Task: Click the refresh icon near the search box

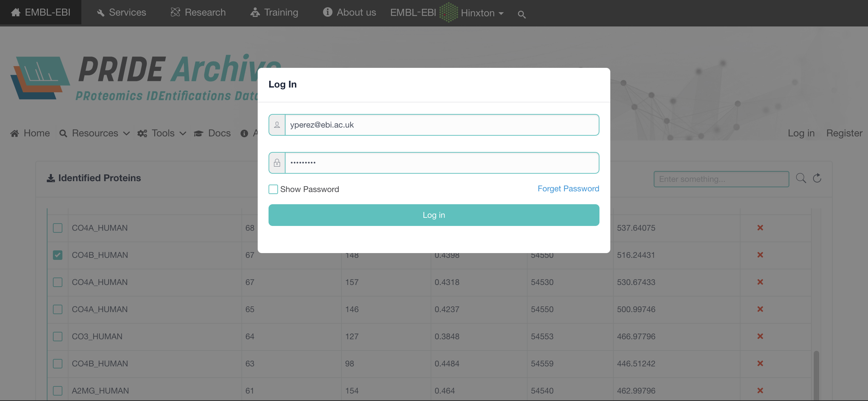Action: coord(817,178)
